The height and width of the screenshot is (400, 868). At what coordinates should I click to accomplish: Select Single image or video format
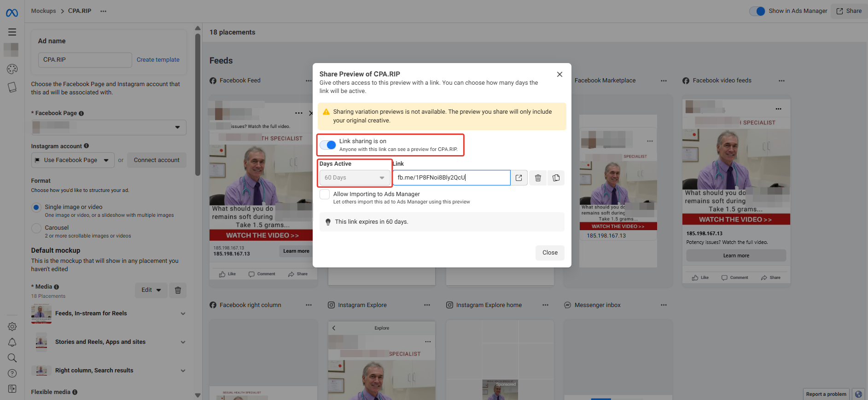tap(36, 208)
